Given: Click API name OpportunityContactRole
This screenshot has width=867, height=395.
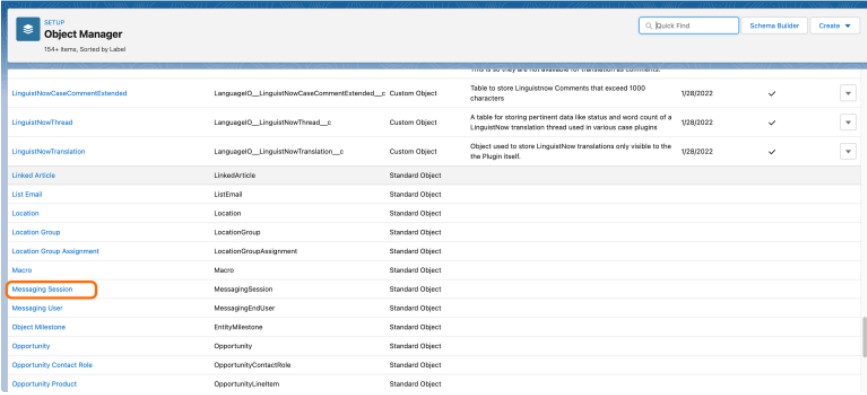Looking at the screenshot, I should (x=252, y=365).
